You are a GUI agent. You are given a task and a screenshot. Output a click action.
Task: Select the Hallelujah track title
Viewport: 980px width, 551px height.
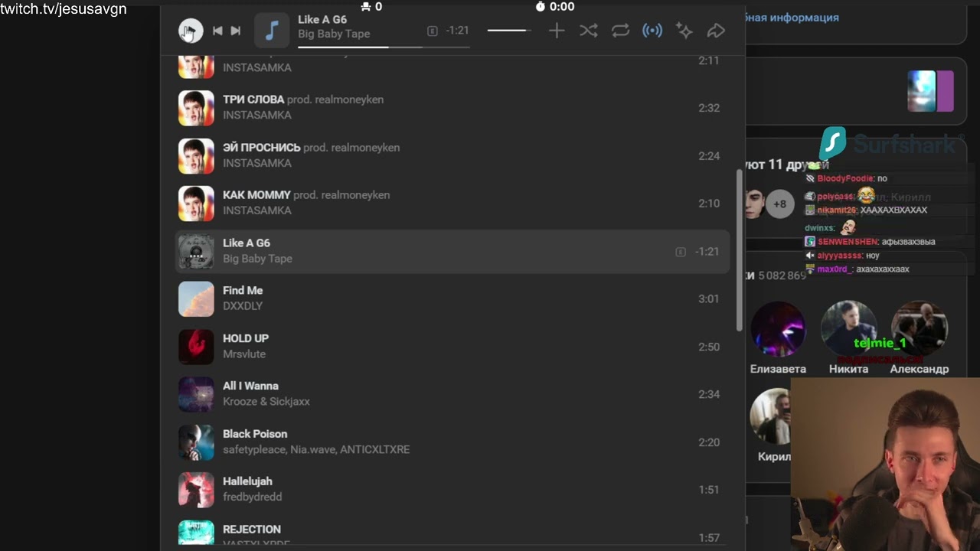point(247,481)
